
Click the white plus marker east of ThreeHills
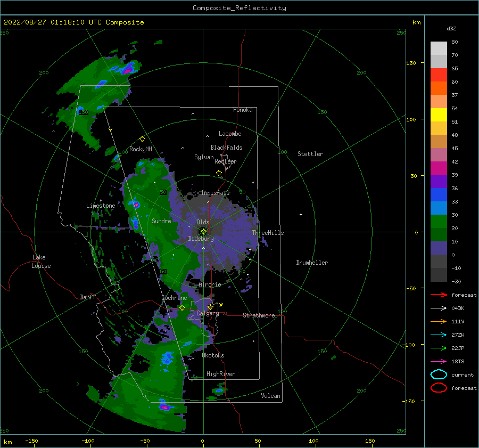[x=301, y=214]
